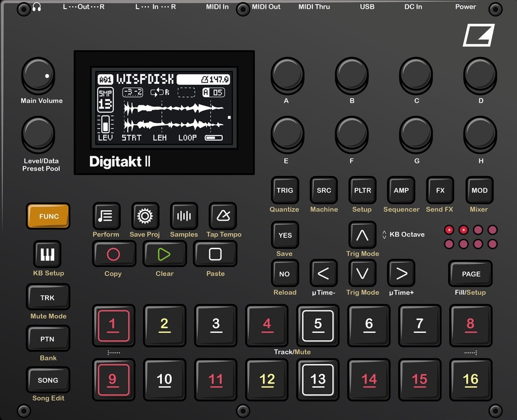Toggle trig key 15
Screen dimensions: 517x420
point(420,380)
